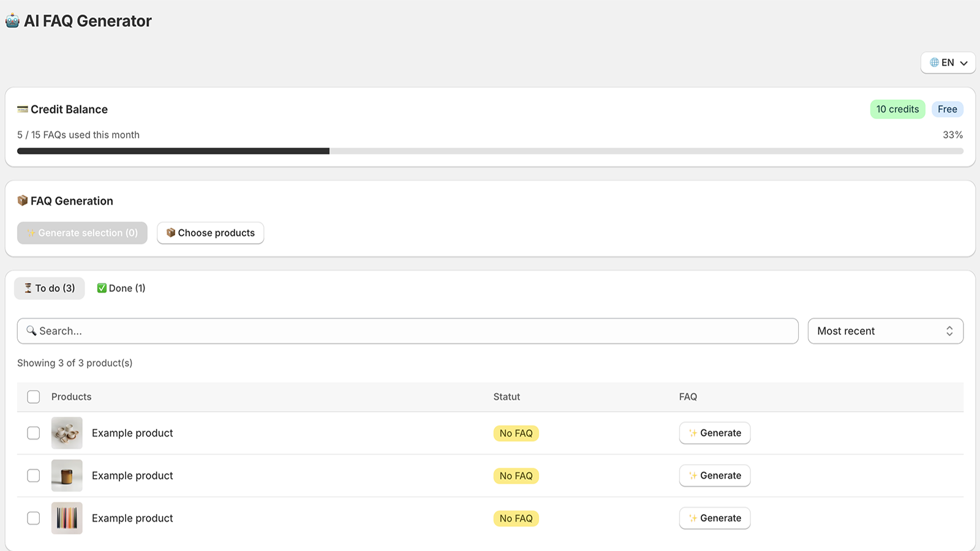Click the Choose products button
Screen dimensions: 980x551
coord(210,233)
